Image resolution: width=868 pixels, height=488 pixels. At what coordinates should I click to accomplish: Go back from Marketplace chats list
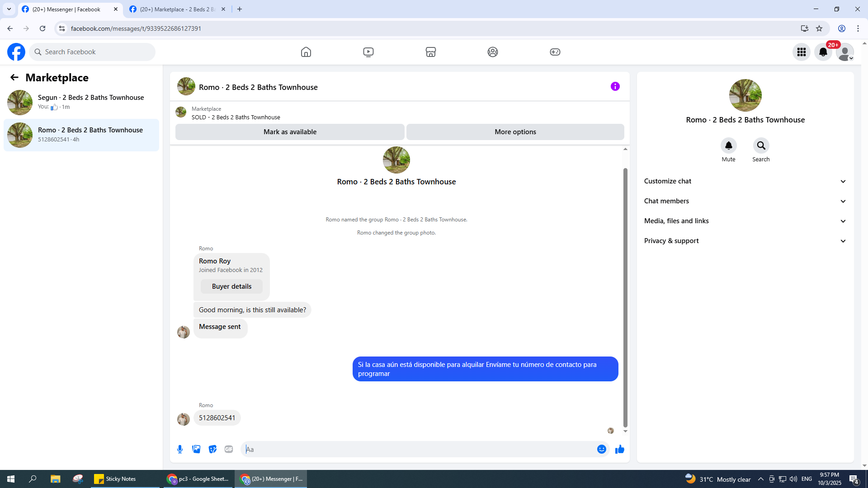(14, 78)
